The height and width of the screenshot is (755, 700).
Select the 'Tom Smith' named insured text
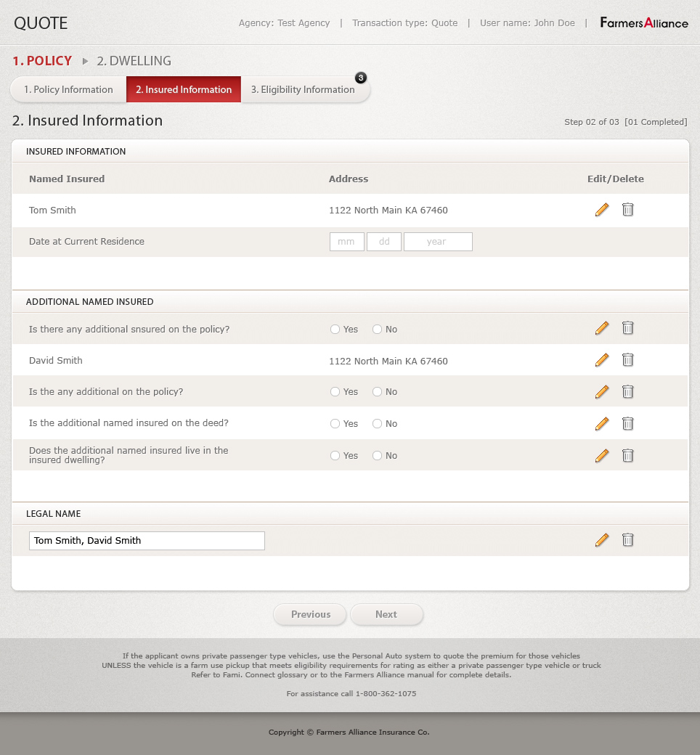(52, 211)
